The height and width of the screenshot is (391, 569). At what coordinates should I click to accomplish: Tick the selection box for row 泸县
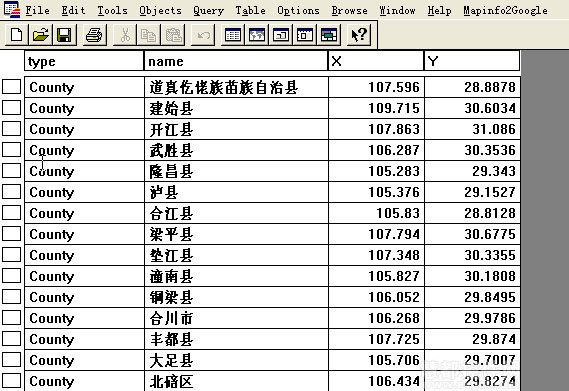click(x=12, y=192)
